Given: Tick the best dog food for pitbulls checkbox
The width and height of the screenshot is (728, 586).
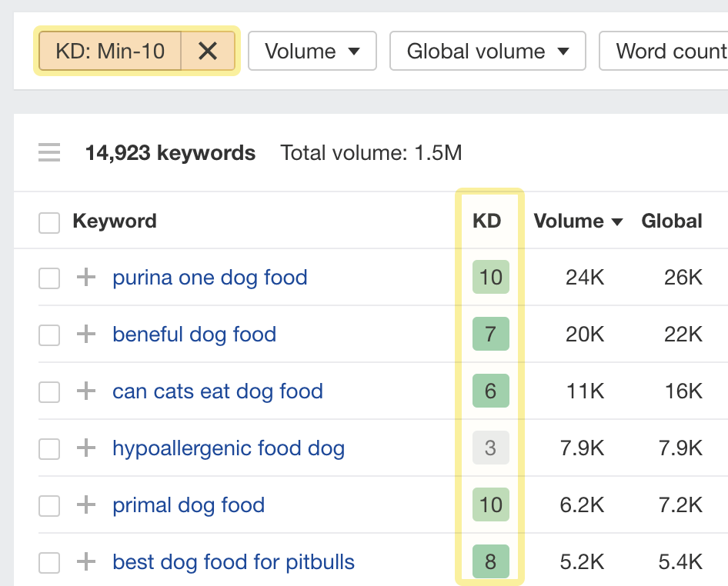Looking at the screenshot, I should pos(49,563).
